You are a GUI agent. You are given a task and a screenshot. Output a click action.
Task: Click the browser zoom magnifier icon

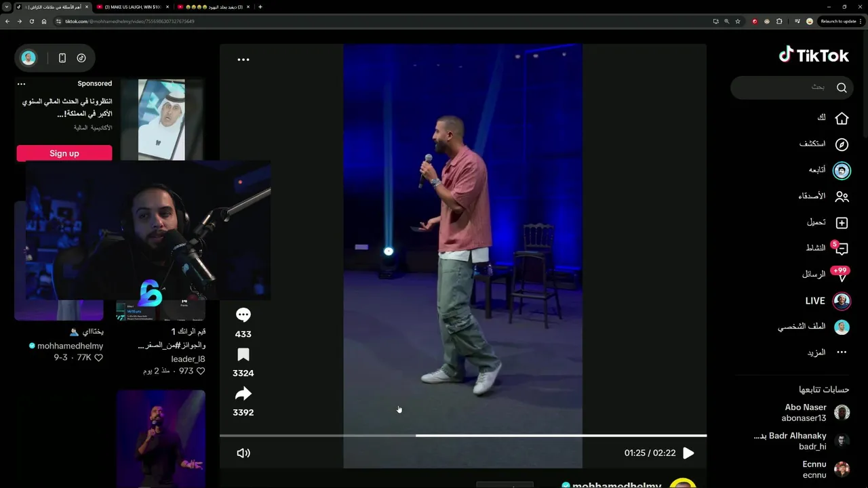tap(726, 21)
